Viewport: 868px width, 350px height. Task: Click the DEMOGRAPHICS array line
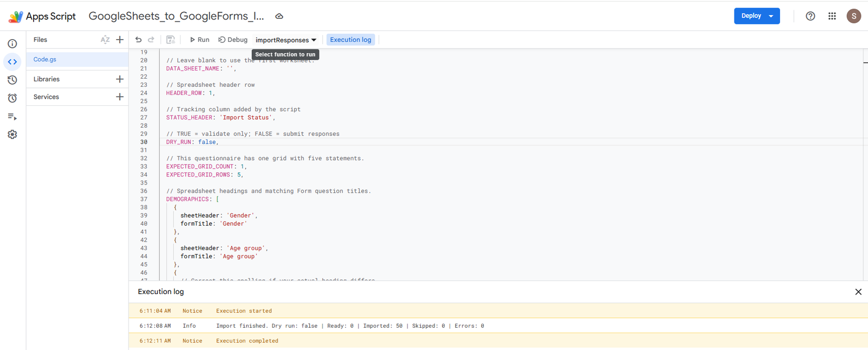click(193, 199)
